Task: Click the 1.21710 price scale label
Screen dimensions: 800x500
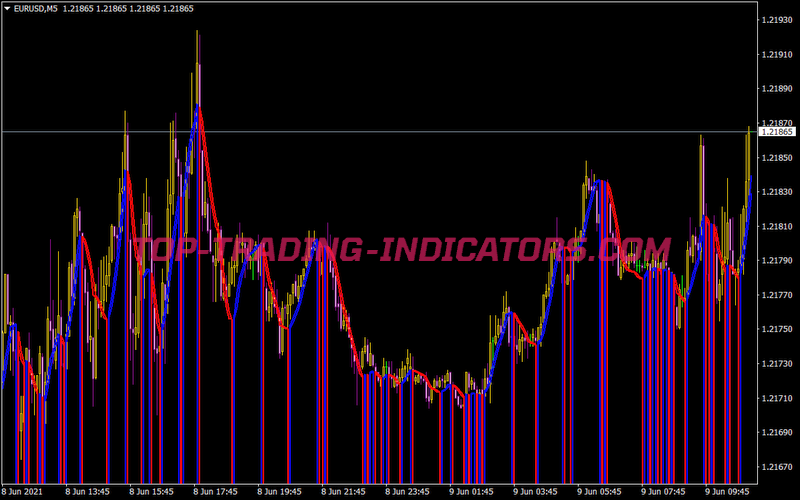Action: (777, 398)
